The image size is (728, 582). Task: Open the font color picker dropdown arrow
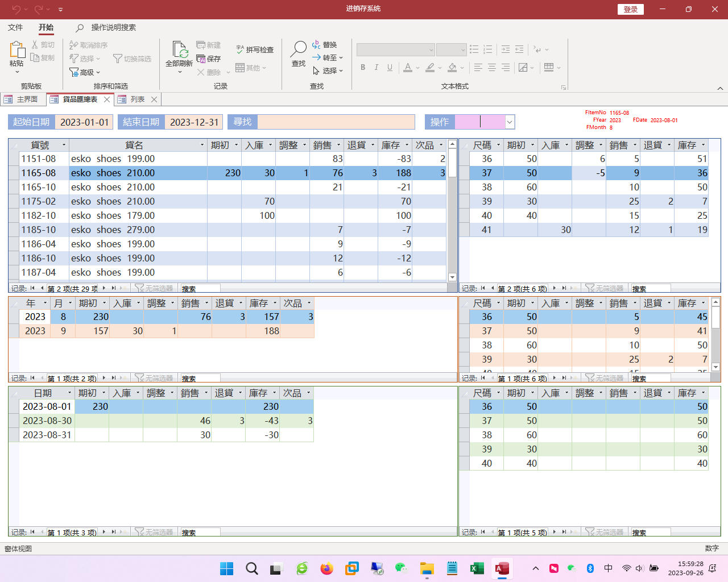[417, 68]
